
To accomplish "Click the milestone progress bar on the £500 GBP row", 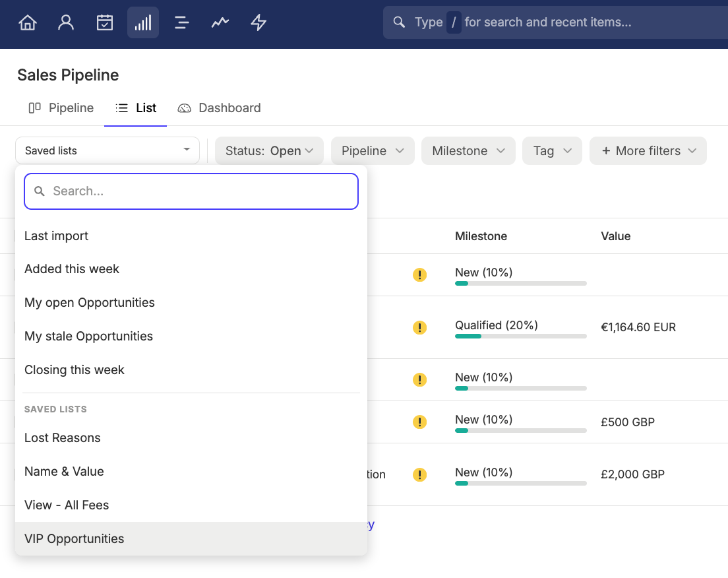I will [521, 431].
